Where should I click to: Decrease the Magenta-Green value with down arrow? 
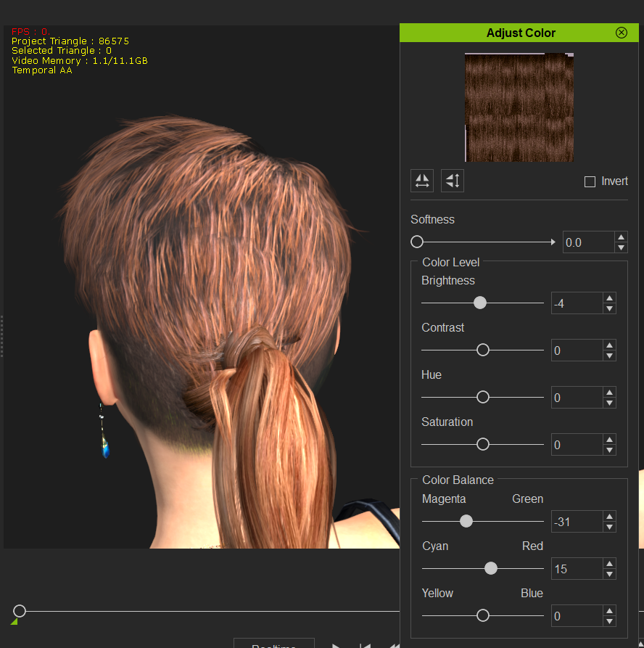point(609,527)
